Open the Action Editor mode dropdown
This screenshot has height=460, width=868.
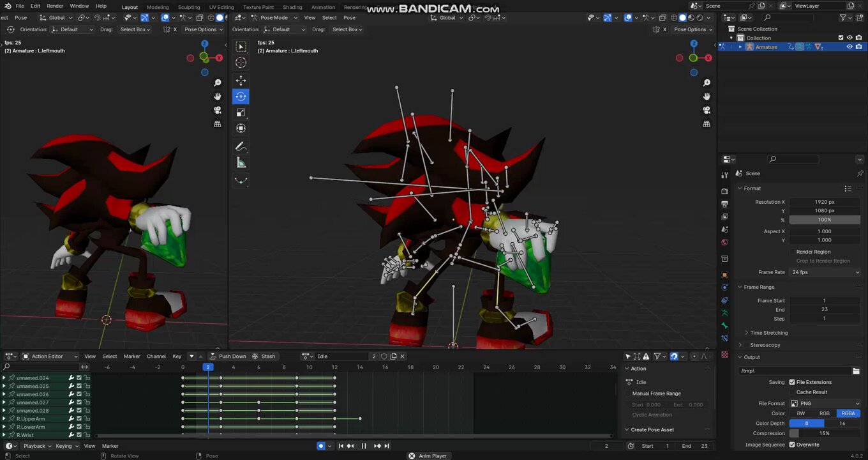[x=50, y=356]
